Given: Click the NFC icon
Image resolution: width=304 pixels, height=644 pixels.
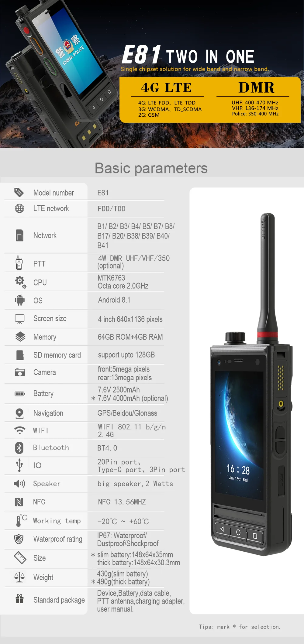Looking at the screenshot, I should 19,502.
